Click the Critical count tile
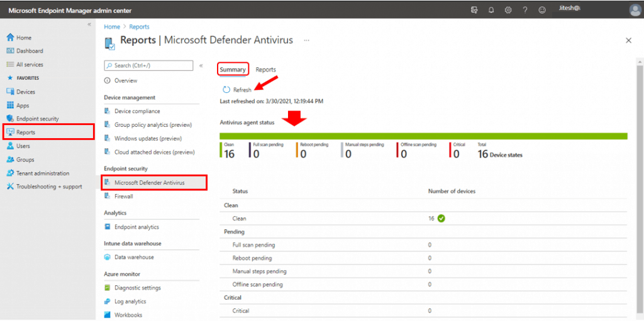The height and width of the screenshot is (321, 644). pos(458,150)
